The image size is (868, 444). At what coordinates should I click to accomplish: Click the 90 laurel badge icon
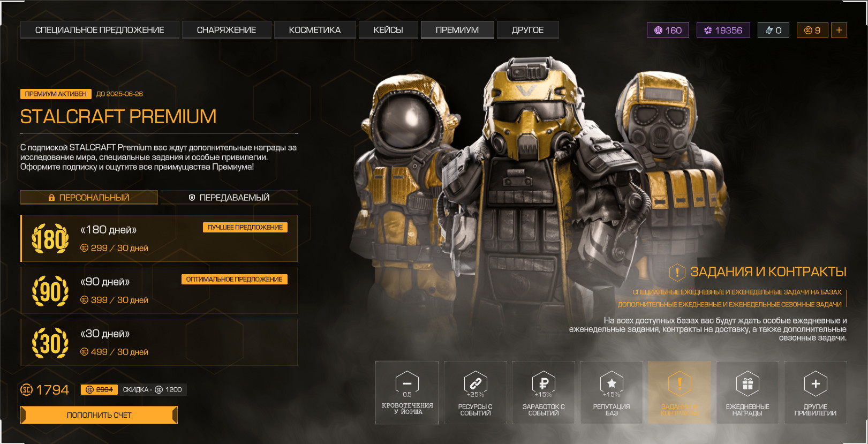pyautogui.click(x=50, y=291)
